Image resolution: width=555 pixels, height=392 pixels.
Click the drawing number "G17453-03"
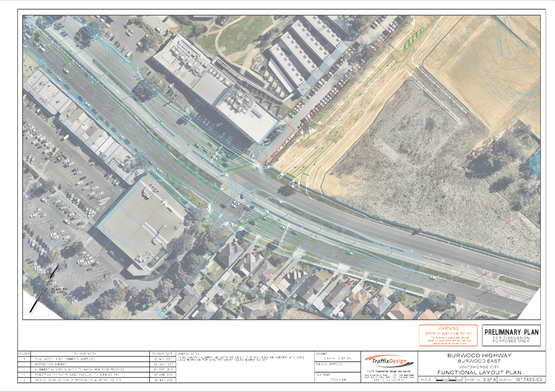click(x=529, y=379)
